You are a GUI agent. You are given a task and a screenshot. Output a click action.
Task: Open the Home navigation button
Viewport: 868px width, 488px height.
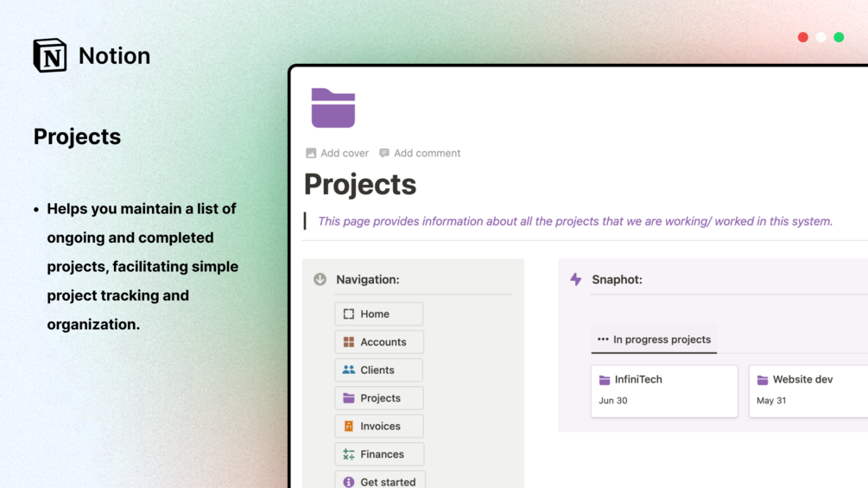[x=379, y=314]
